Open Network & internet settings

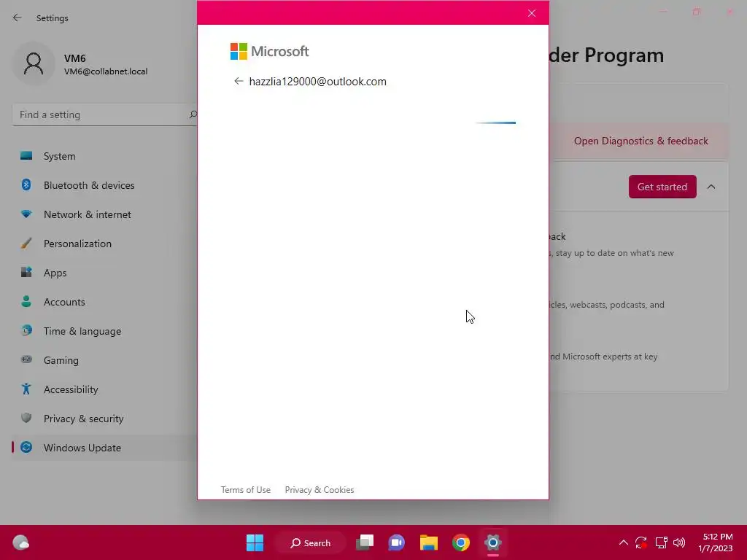point(105,214)
